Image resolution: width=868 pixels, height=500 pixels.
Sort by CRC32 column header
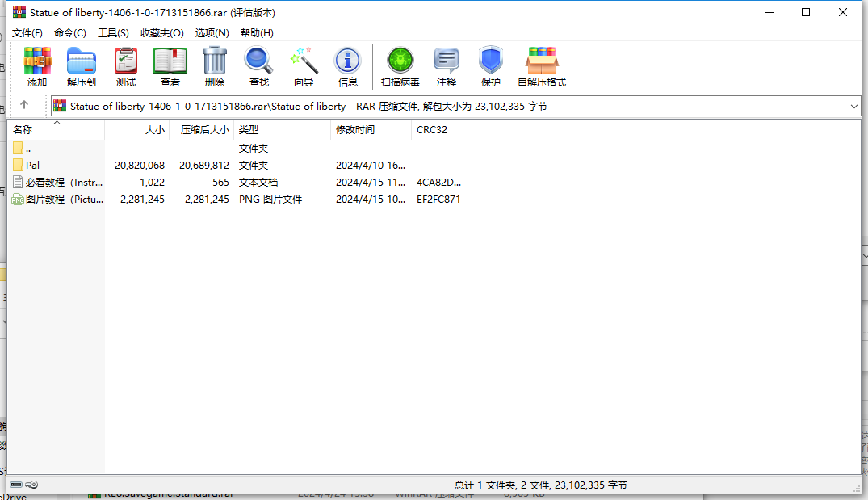pyautogui.click(x=439, y=129)
